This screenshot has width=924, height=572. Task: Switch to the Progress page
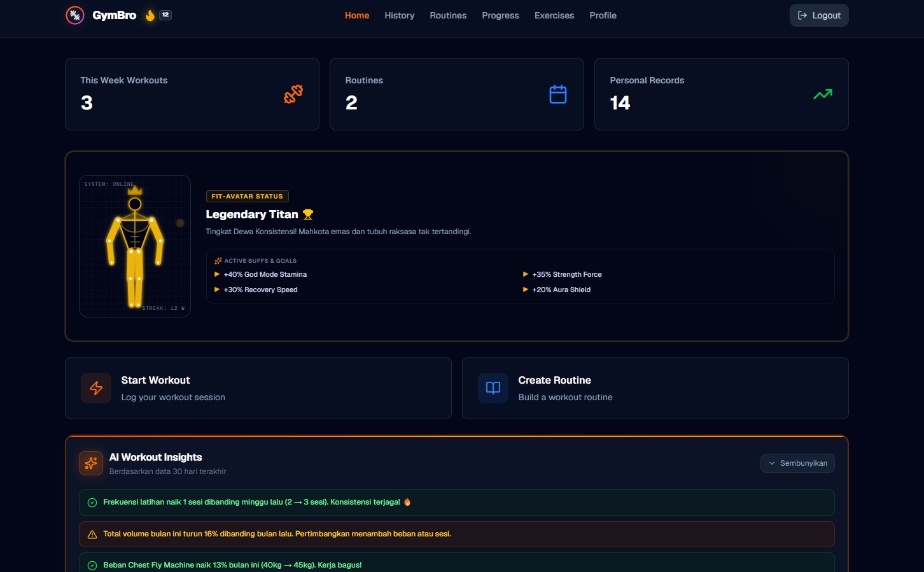pos(500,15)
